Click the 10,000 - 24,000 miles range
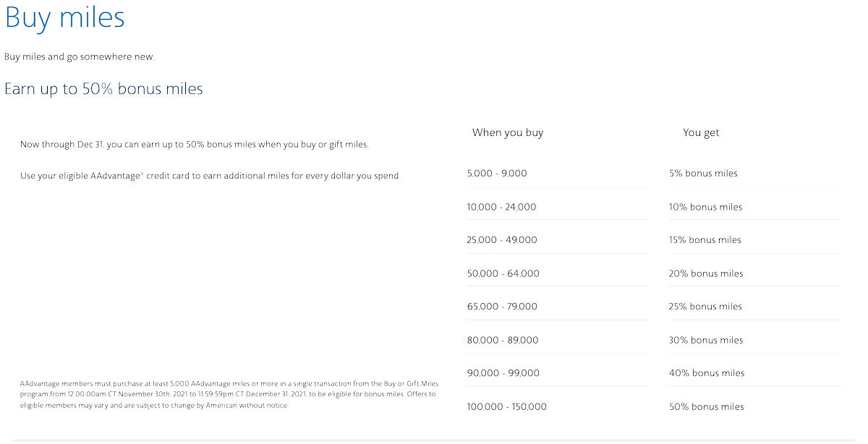This screenshot has height=444, width=868. pyautogui.click(x=502, y=207)
